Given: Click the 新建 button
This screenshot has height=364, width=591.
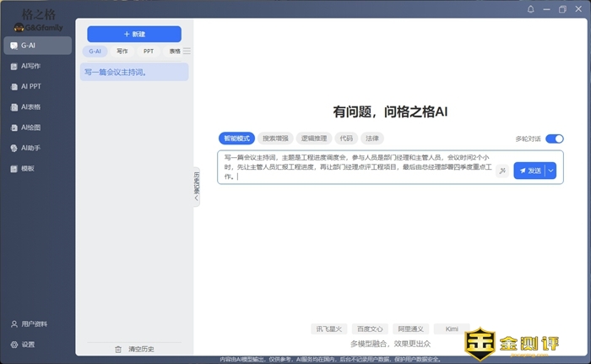Looking at the screenshot, I should coord(134,34).
